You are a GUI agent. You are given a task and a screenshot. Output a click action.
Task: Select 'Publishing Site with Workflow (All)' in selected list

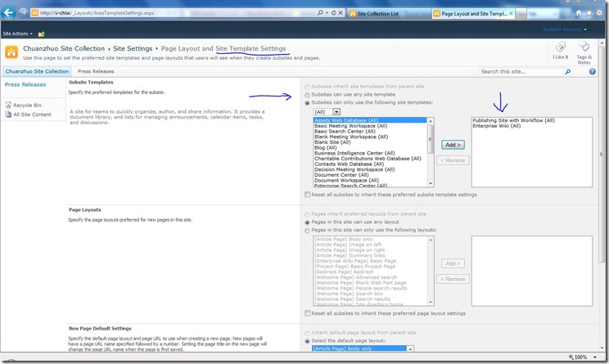click(513, 120)
